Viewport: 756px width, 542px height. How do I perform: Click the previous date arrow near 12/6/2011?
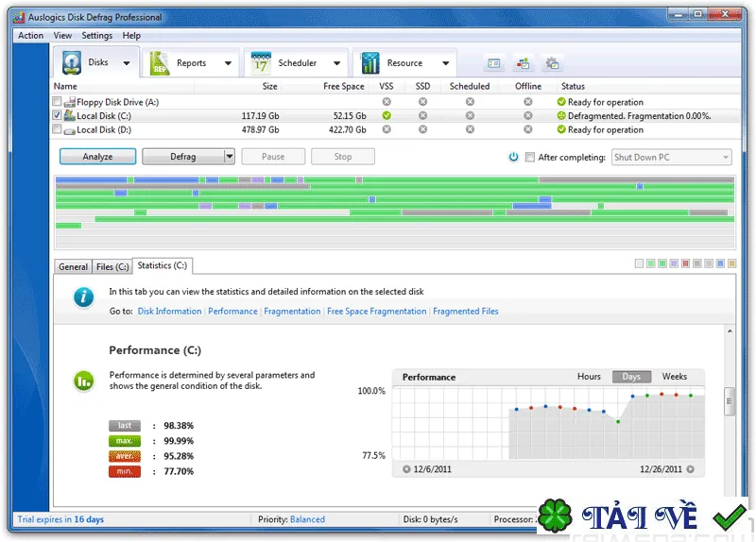coord(406,469)
